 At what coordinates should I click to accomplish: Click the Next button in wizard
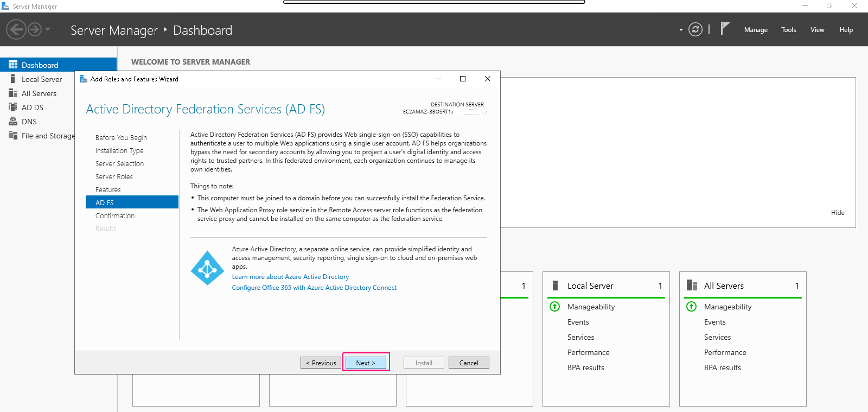[x=366, y=363]
